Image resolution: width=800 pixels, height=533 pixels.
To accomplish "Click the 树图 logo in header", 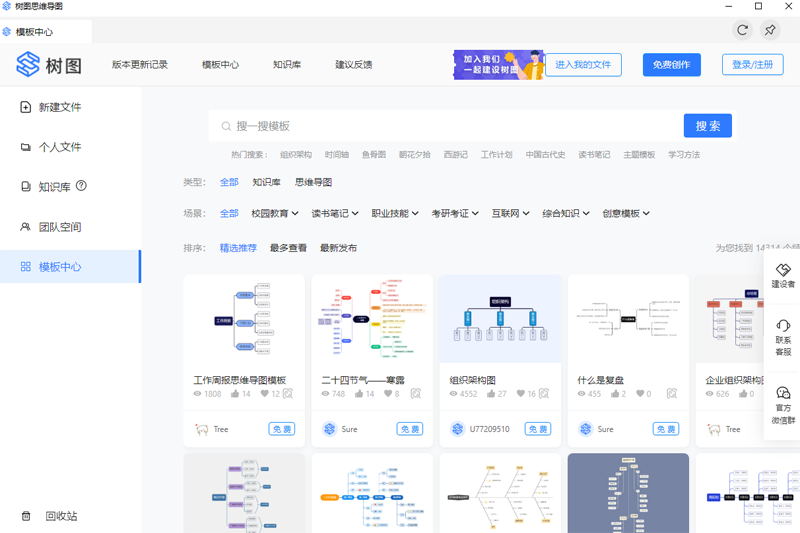I will pos(48,65).
